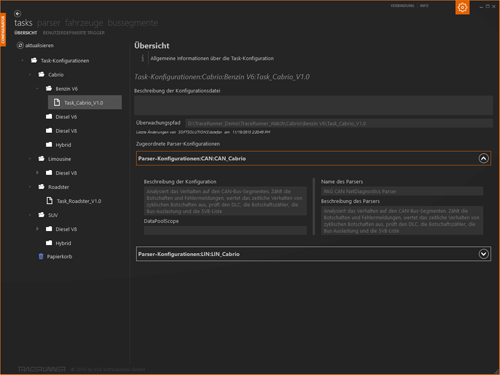Click the Beschreibung der Konfigurationsdatei text field
This screenshot has height=375, width=500.
[313, 105]
